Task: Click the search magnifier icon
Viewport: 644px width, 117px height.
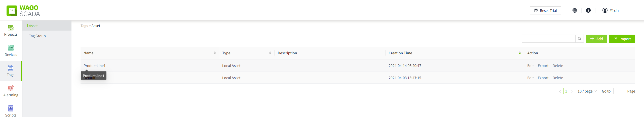Action: coord(580,39)
